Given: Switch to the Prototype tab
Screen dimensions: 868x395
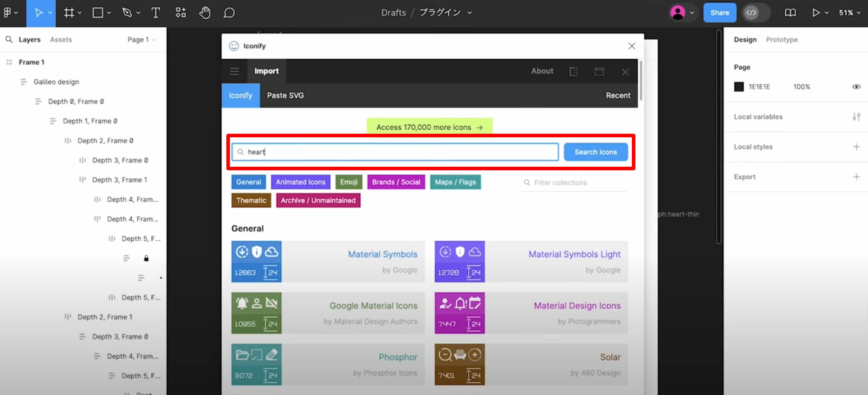Looking at the screenshot, I should pyautogui.click(x=782, y=40).
